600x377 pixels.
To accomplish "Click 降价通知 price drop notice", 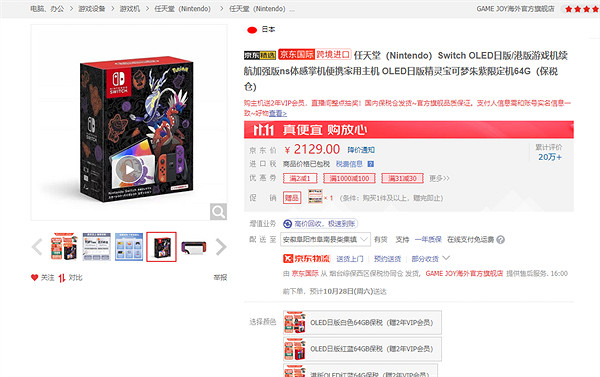I will 361,150.
